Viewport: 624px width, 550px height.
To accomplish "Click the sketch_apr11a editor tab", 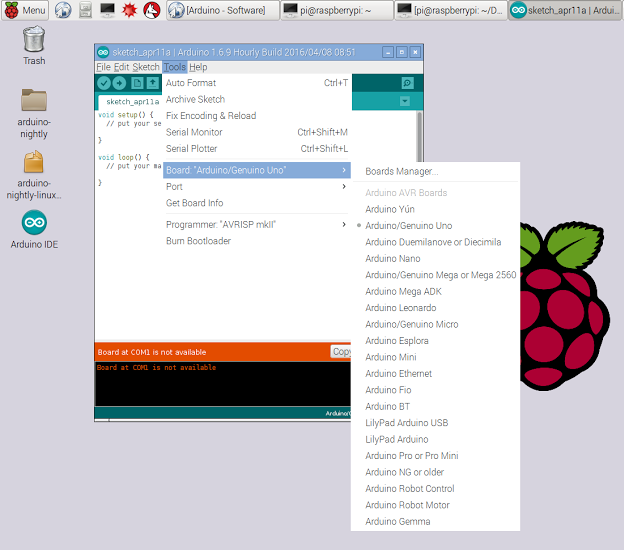I will (x=131, y=102).
